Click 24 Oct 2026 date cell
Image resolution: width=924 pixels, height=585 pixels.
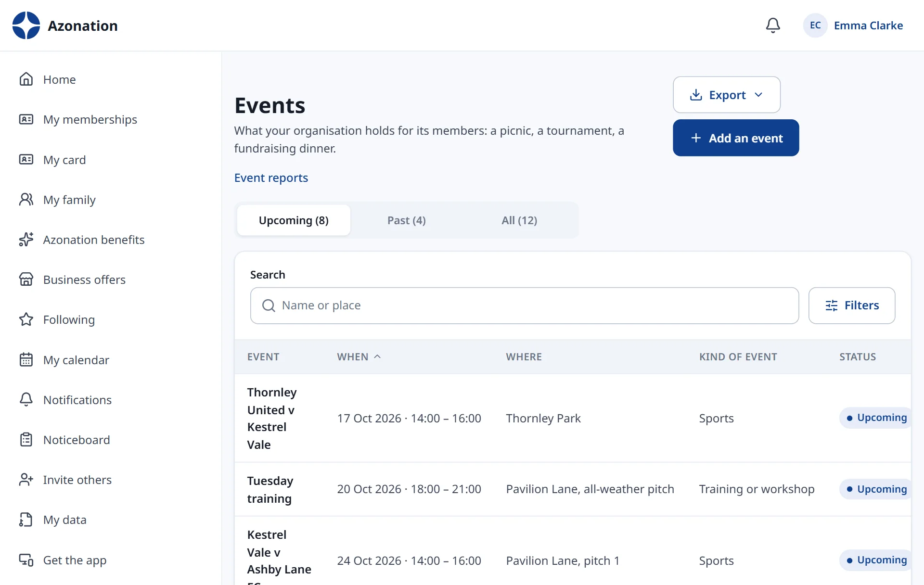[x=409, y=561]
